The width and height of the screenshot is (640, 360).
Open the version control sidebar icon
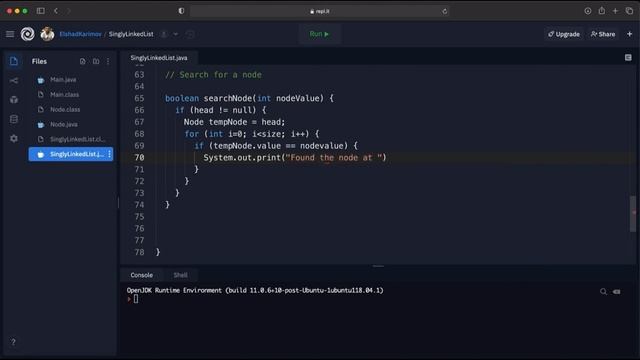click(x=13, y=80)
